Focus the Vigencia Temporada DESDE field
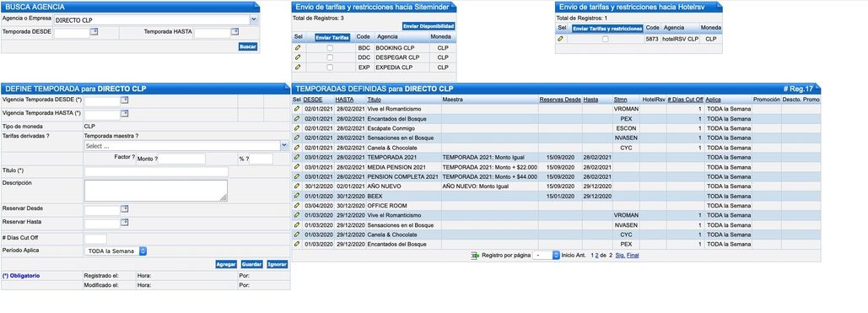868x313 pixels. click(x=102, y=101)
